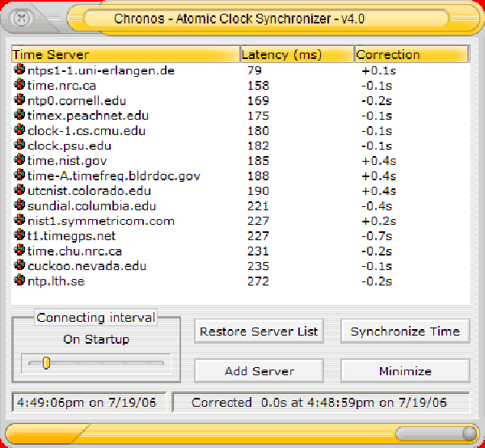
Task: Select the time.nrc.ca server name
Action: [61, 86]
